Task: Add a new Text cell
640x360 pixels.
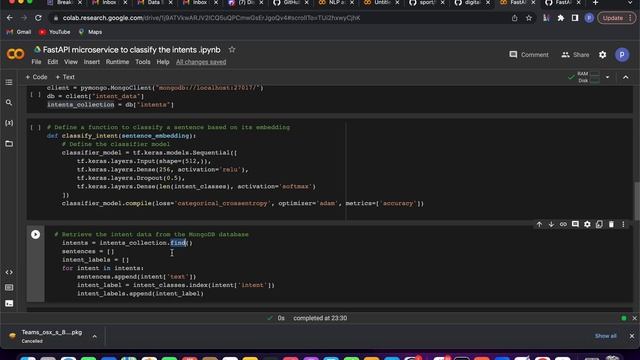Action: click(x=65, y=77)
